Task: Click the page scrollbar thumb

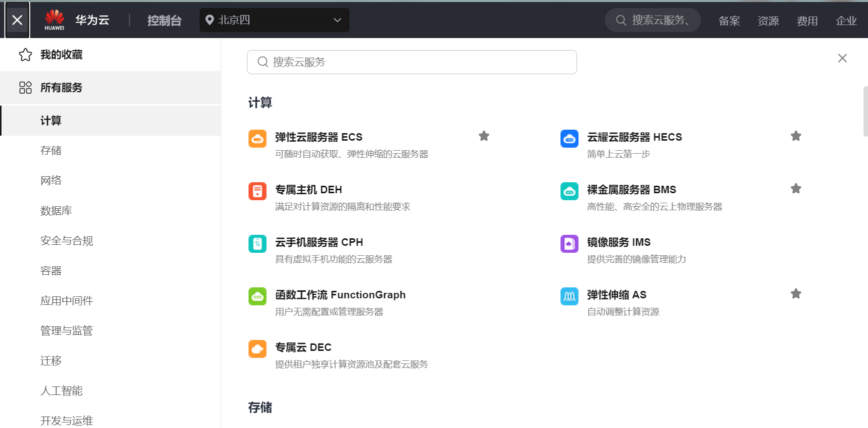Action: pos(865,111)
